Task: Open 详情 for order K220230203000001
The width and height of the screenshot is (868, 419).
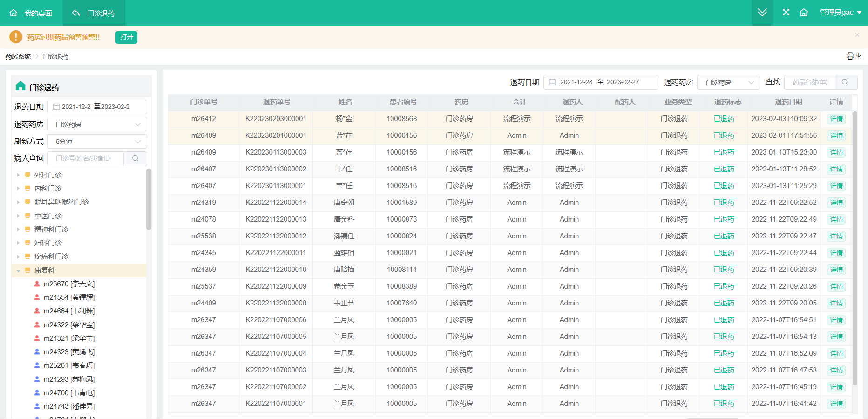Action: [836, 119]
